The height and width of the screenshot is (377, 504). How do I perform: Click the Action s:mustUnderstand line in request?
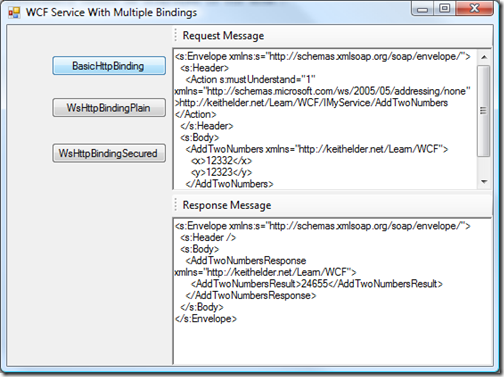[251, 79]
